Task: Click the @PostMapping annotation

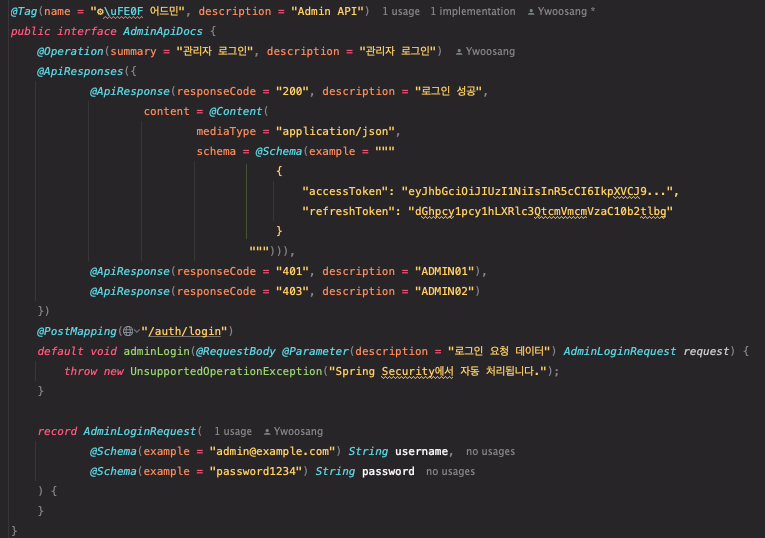Action: click(x=77, y=331)
